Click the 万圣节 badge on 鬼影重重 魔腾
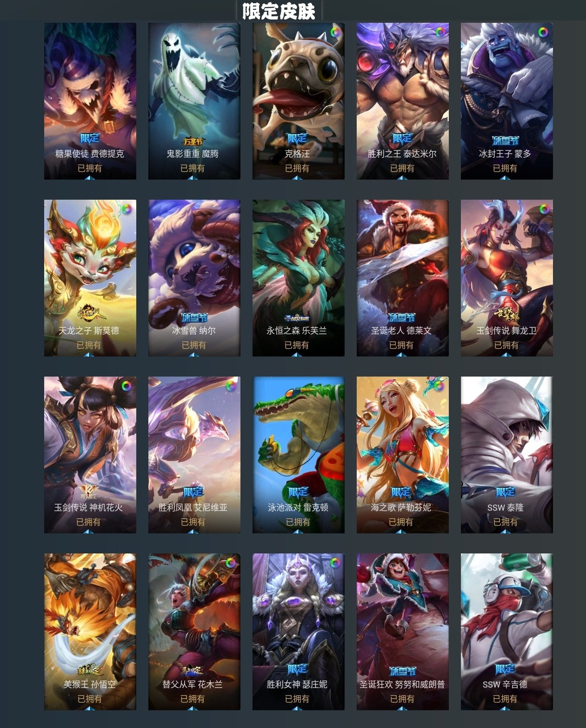 coord(193,141)
